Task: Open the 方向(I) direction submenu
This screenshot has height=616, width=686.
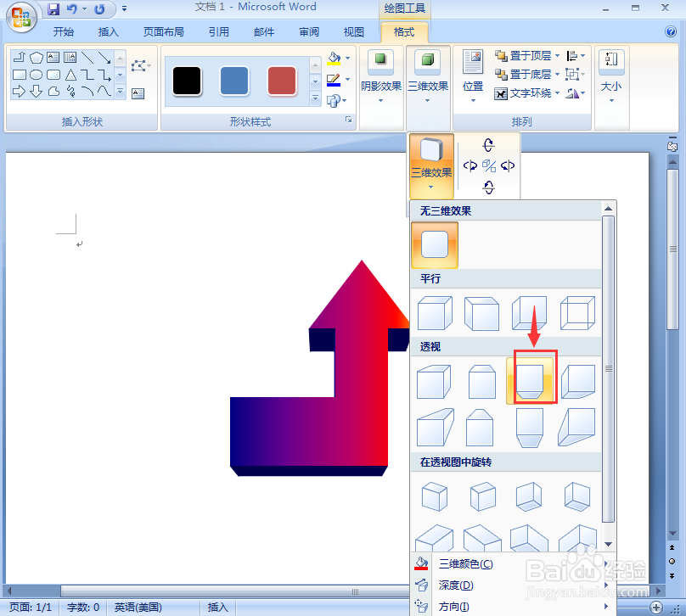Action: (x=512, y=606)
